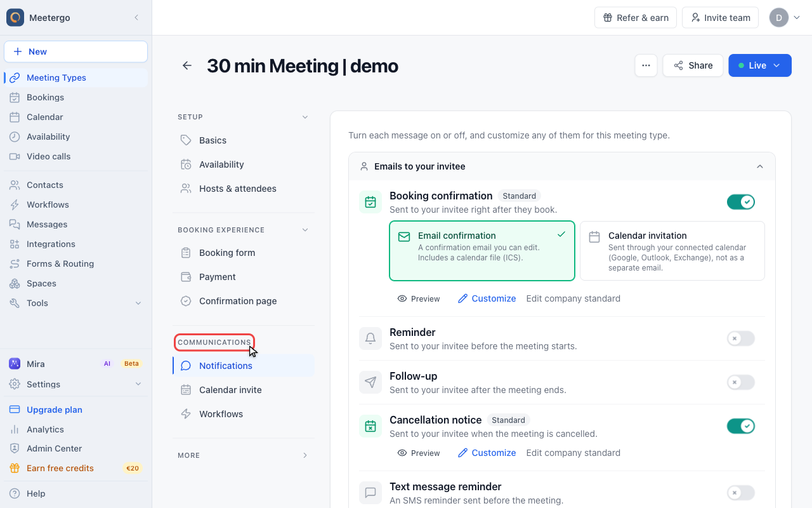Viewport: 812px width, 508px height.
Task: Open Confirmation page settings
Action: (x=244, y=301)
